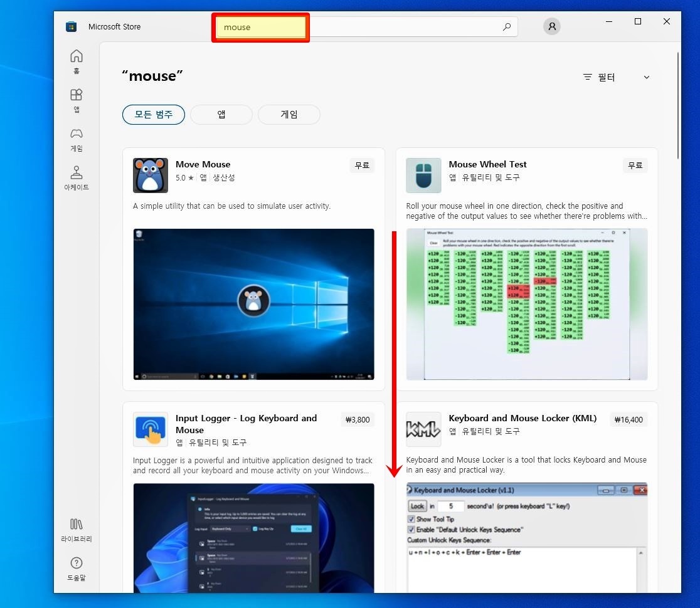The width and height of the screenshot is (700, 608).
Task: Open the Input Logger screenshot thumbnail
Action: coord(253,538)
